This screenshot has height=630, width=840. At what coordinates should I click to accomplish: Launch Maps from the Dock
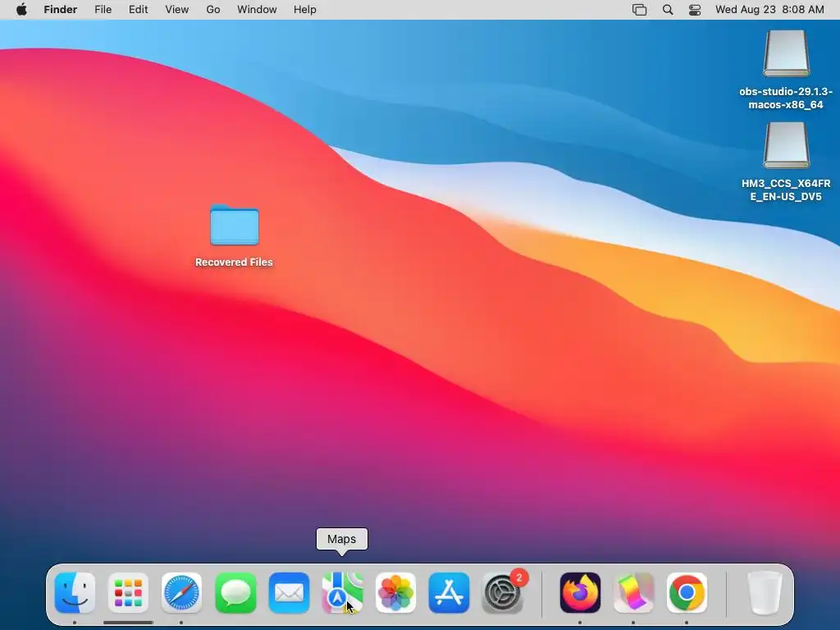point(342,593)
